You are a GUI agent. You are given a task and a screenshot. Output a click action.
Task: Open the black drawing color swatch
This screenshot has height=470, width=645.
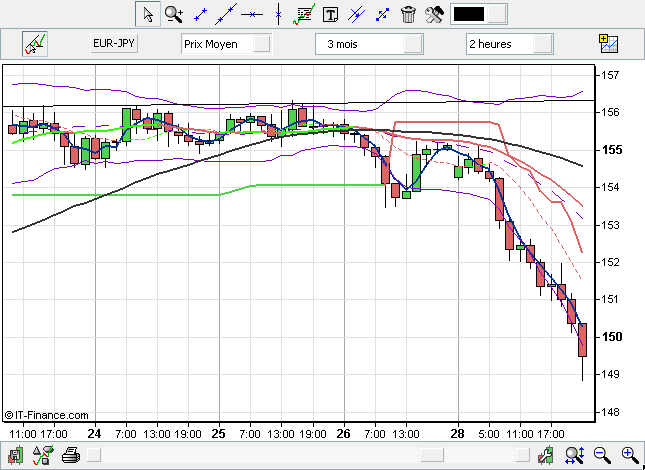click(470, 14)
